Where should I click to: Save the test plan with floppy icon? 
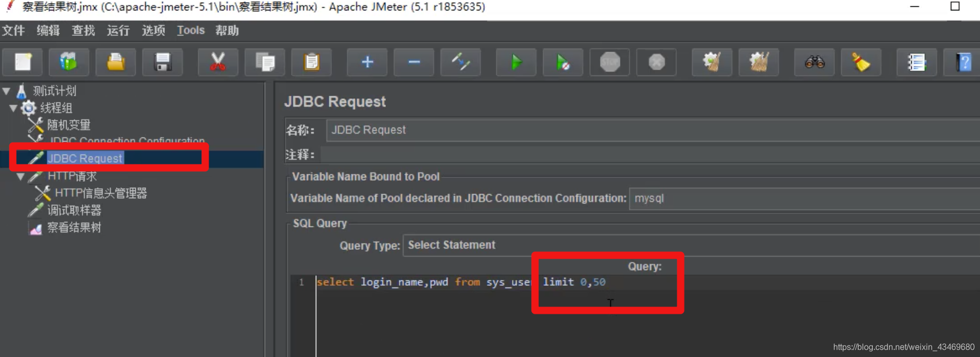tap(162, 62)
